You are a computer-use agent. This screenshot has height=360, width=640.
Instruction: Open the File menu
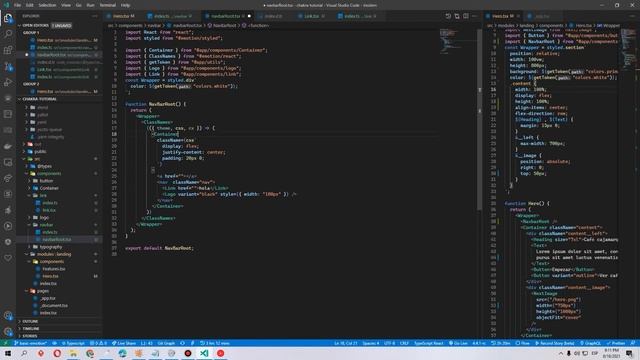click(17, 5)
